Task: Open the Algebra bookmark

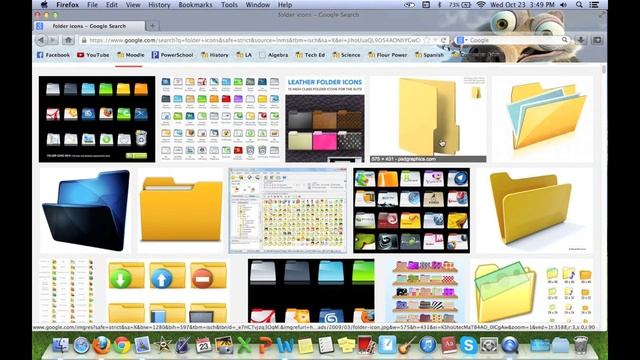Action: click(273, 55)
